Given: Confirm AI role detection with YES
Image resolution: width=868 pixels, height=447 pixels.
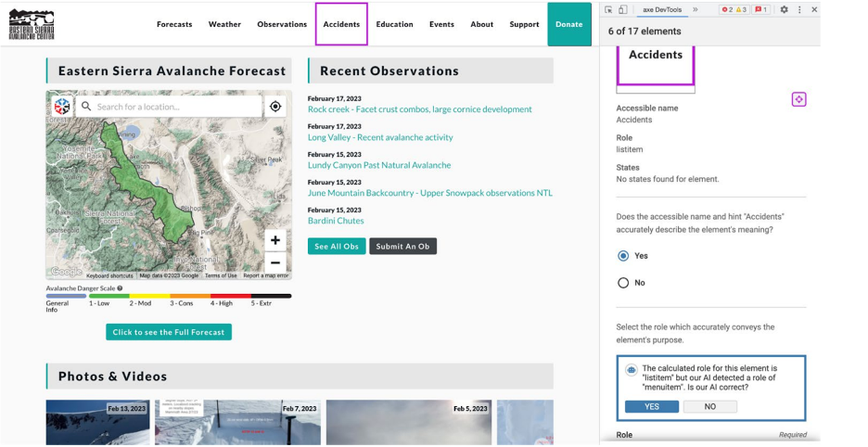Looking at the screenshot, I should (651, 407).
